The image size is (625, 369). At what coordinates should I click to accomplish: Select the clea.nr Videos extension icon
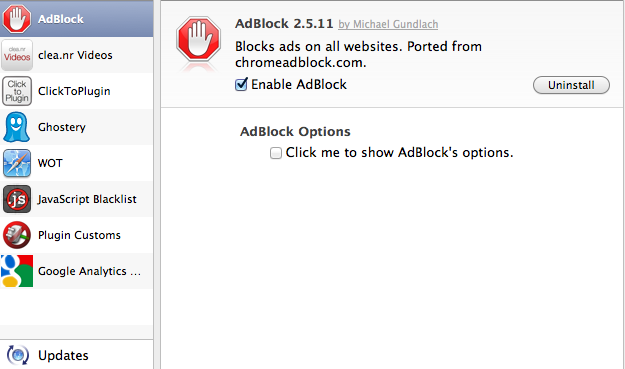[17, 55]
